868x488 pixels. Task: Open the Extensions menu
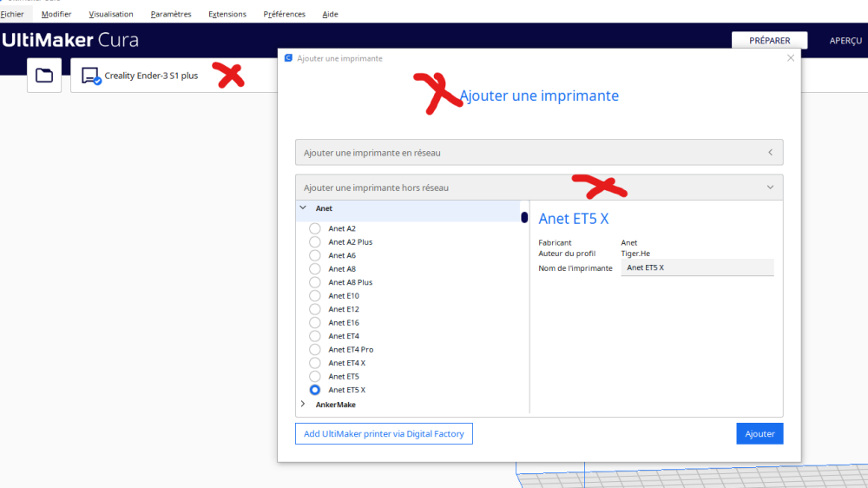[x=227, y=14]
